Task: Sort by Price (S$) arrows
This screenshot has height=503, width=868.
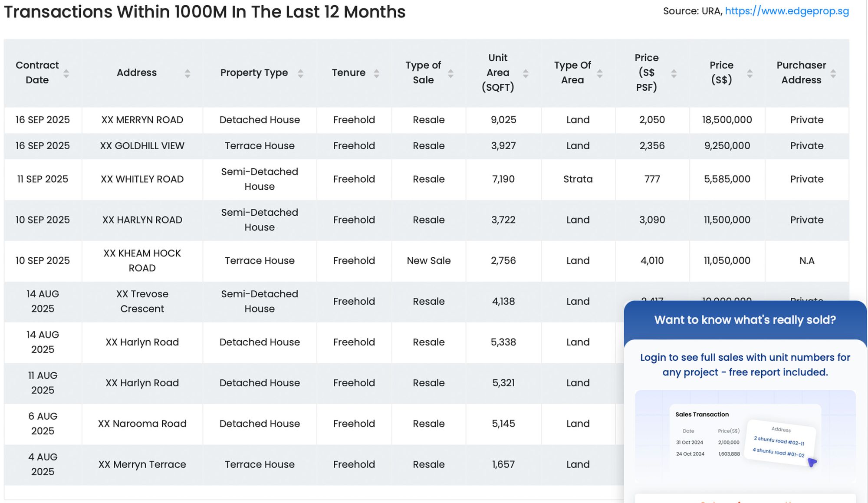Action: 750,73
